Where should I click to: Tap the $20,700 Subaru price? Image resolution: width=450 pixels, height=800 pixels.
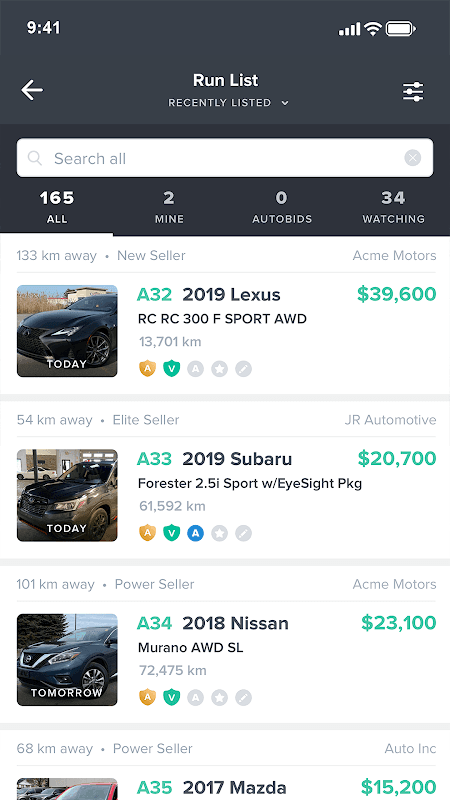(x=397, y=459)
